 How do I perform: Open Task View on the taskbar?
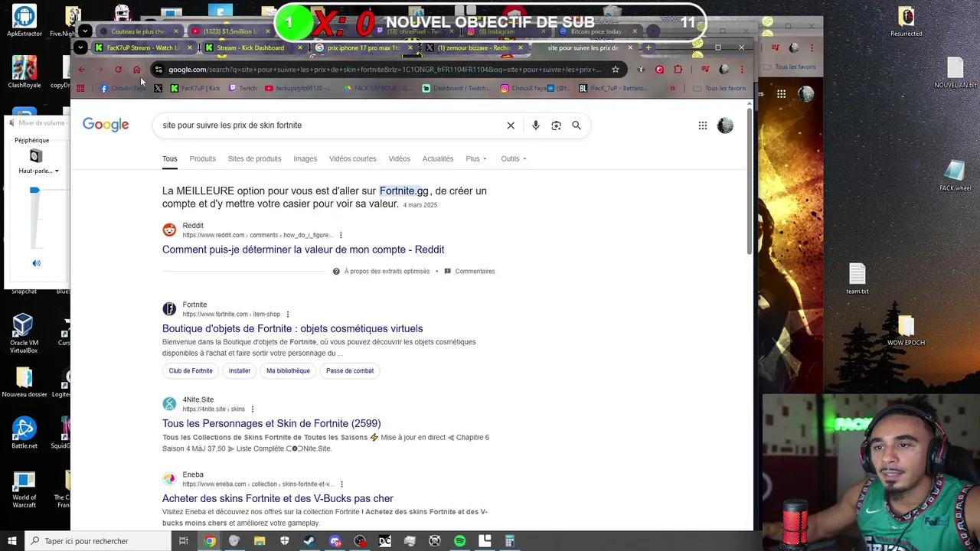(x=183, y=541)
